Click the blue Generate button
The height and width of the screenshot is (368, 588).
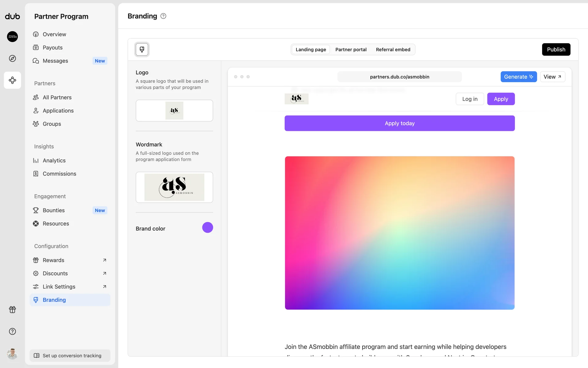click(x=518, y=77)
